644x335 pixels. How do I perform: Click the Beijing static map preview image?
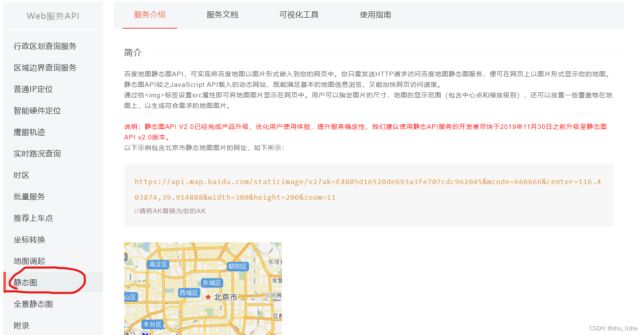pos(203,289)
